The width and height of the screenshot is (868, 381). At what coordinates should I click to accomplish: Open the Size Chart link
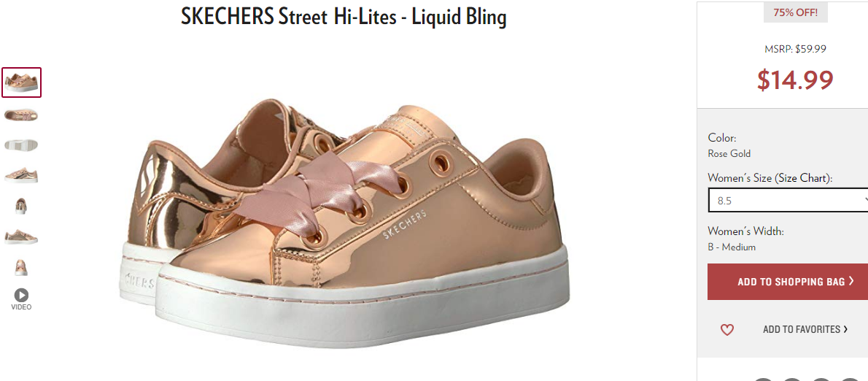coord(802,178)
